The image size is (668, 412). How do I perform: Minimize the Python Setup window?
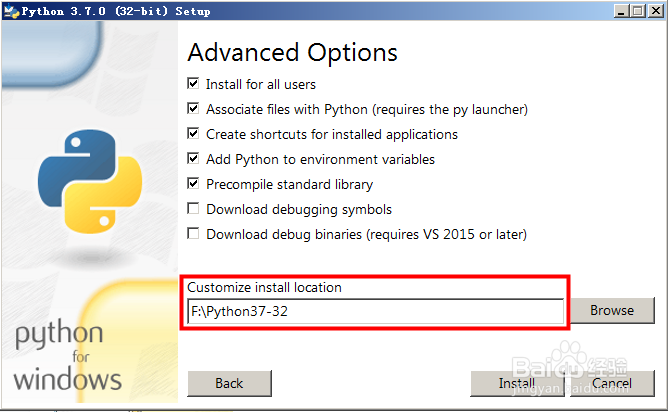pos(622,11)
